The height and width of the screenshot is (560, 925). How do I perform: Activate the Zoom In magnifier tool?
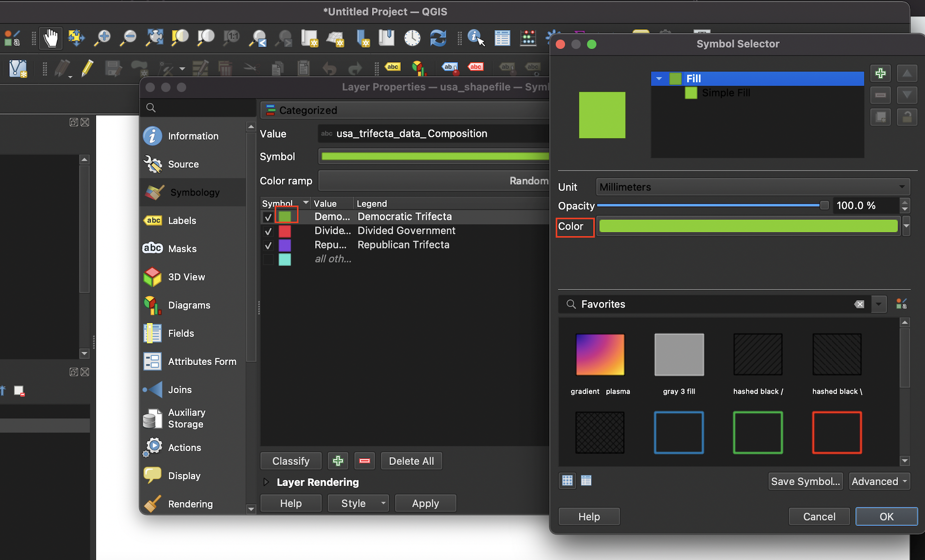click(102, 38)
